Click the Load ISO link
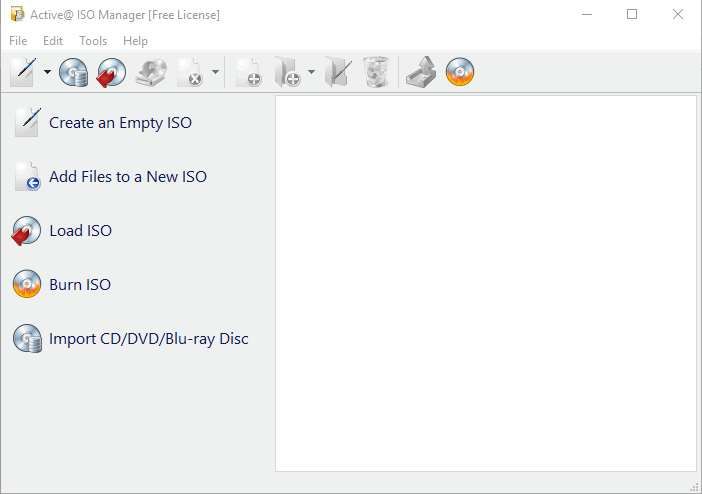 pyautogui.click(x=81, y=231)
